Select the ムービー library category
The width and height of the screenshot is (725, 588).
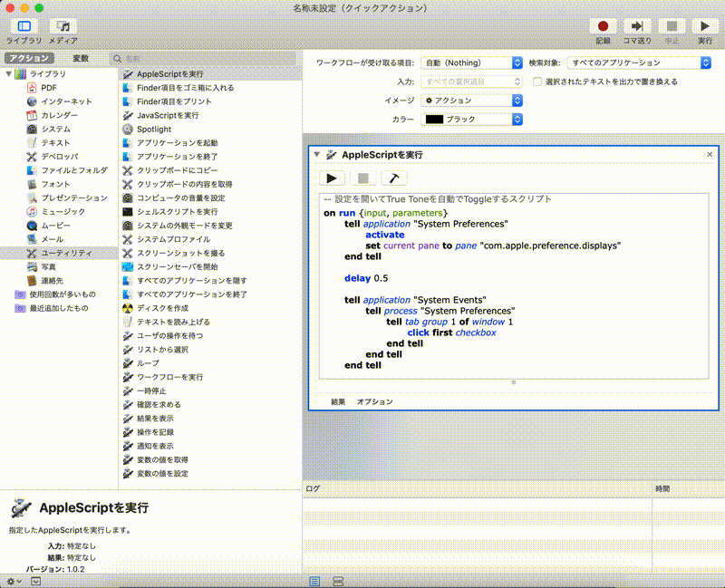(55, 226)
